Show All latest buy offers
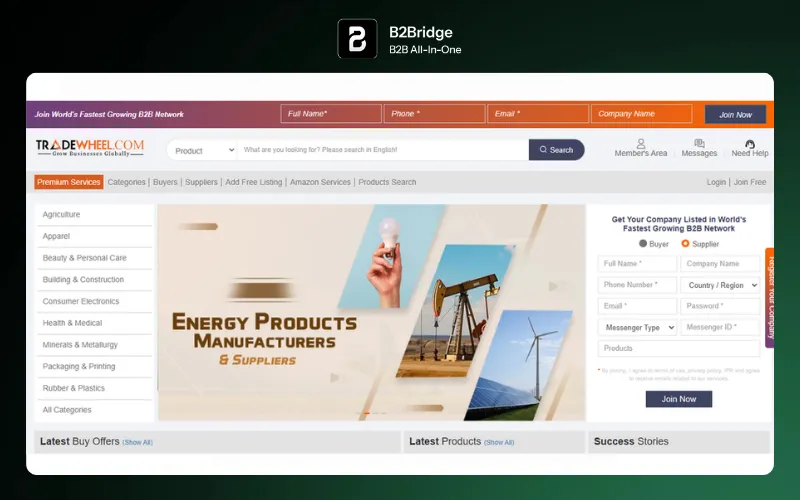 point(137,442)
